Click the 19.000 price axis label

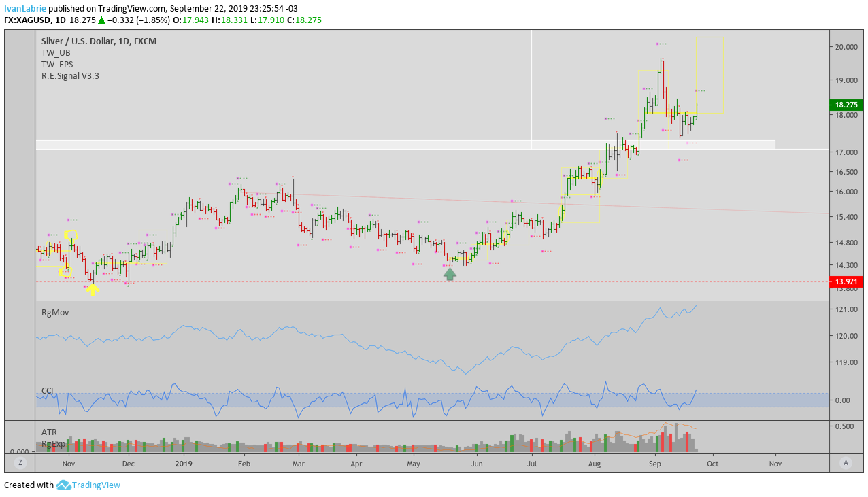846,80
